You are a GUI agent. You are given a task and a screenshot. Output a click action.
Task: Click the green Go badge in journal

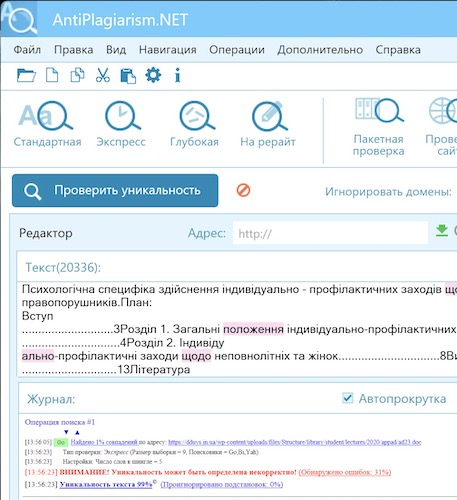point(61,442)
